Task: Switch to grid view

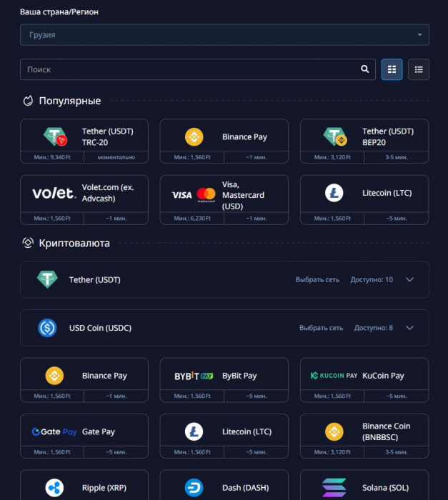Action: (x=392, y=69)
